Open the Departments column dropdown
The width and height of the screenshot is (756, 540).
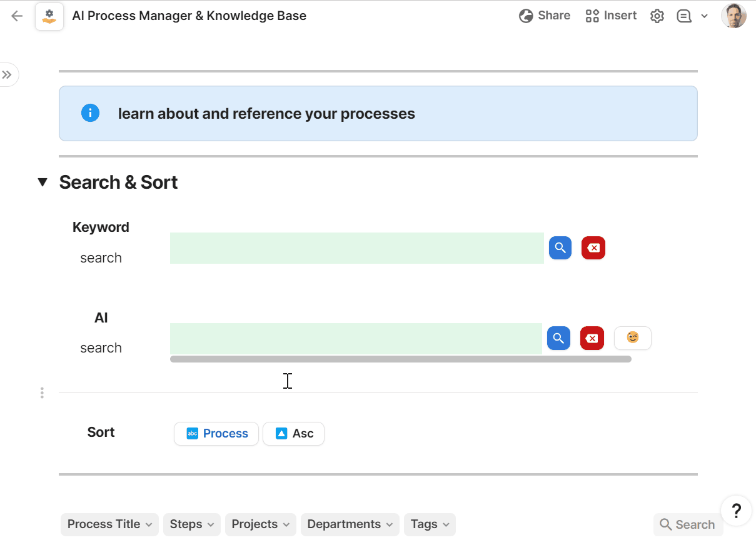pyautogui.click(x=350, y=524)
